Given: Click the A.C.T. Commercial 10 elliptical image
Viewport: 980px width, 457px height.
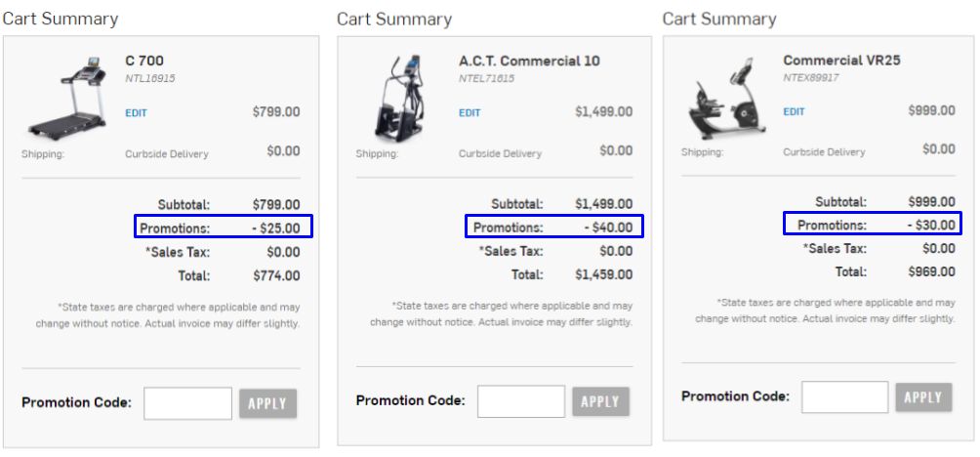Looking at the screenshot, I should click(x=397, y=99).
